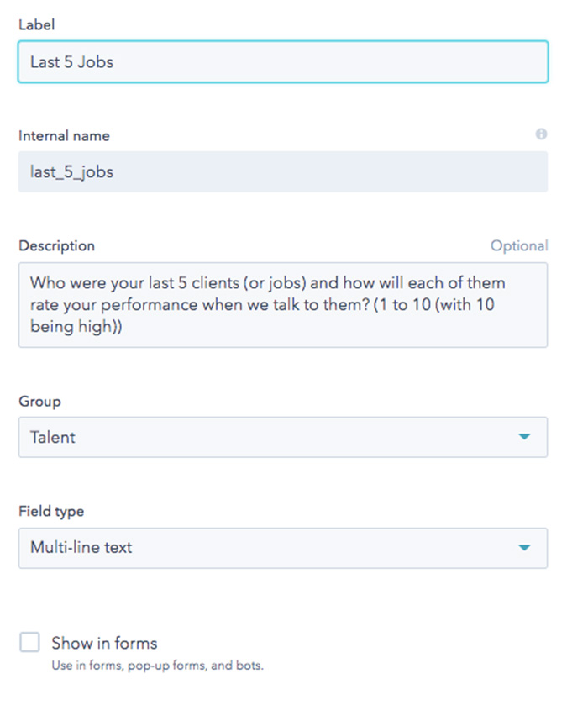Click the Optional hint beside Description
This screenshot has width=588, height=705.
click(519, 245)
